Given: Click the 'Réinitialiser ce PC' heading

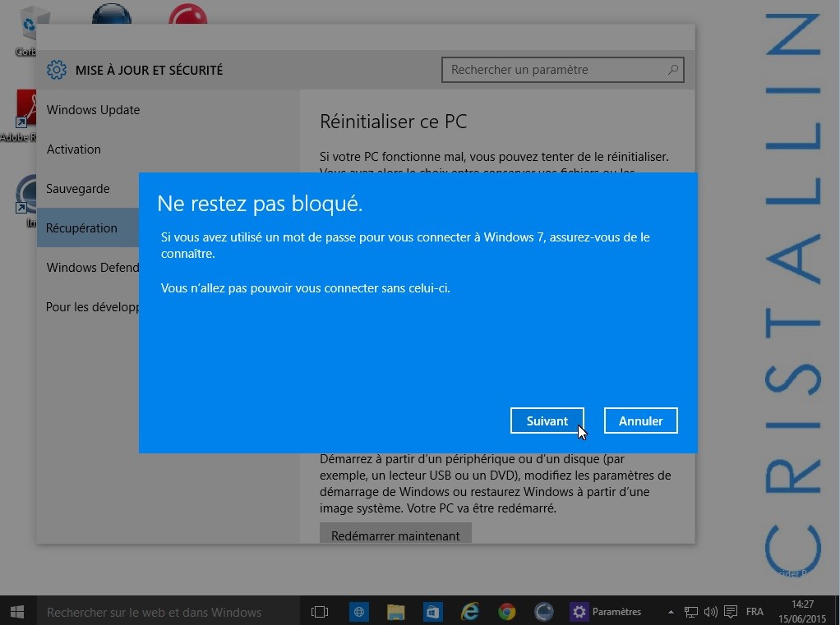Looking at the screenshot, I should tap(393, 122).
